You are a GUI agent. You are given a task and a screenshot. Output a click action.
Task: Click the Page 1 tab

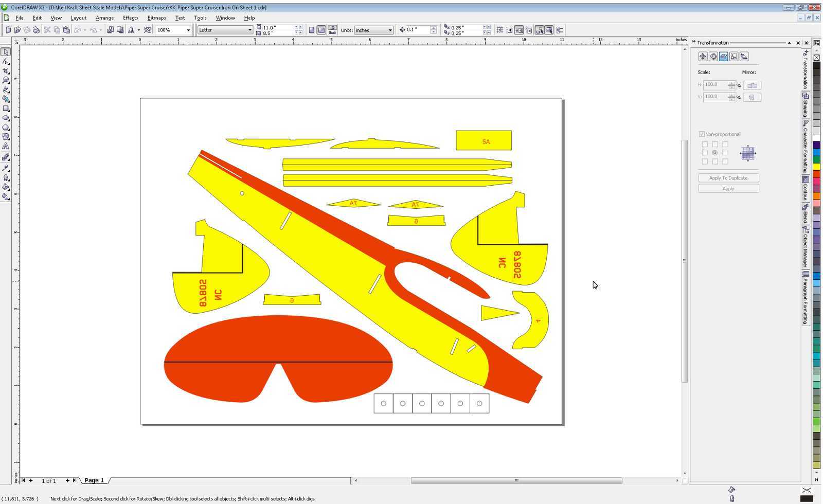94,480
